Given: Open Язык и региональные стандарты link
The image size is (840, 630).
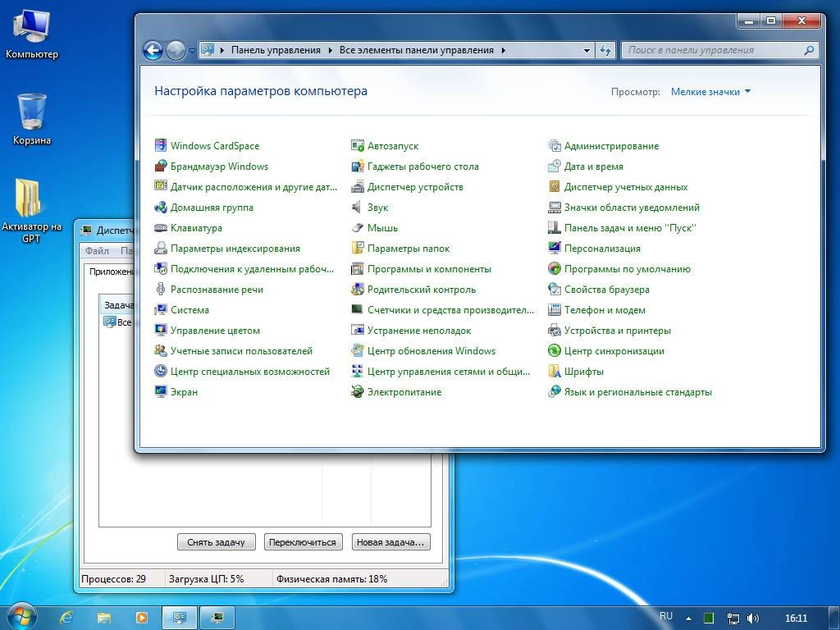Looking at the screenshot, I should [637, 391].
